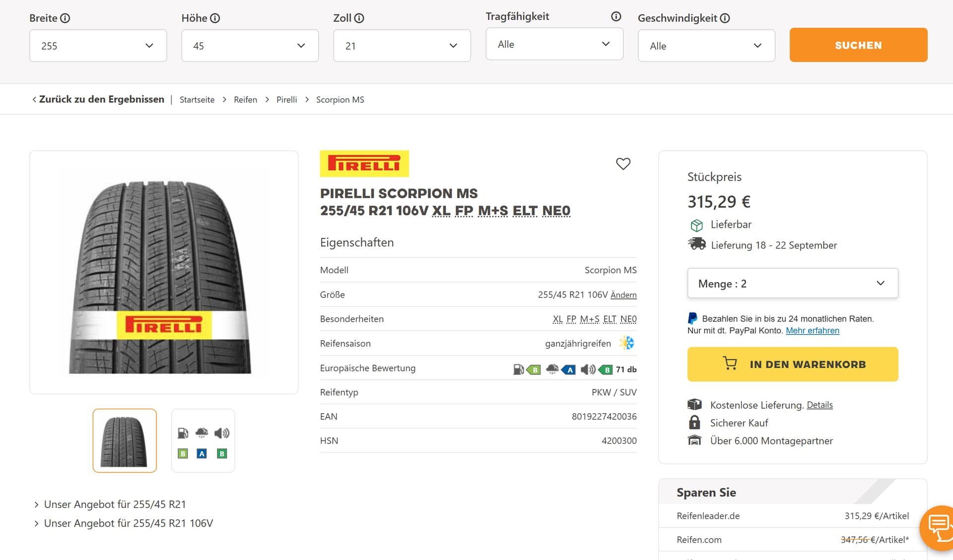
Task: Open the live chat bubble icon
Action: click(938, 527)
